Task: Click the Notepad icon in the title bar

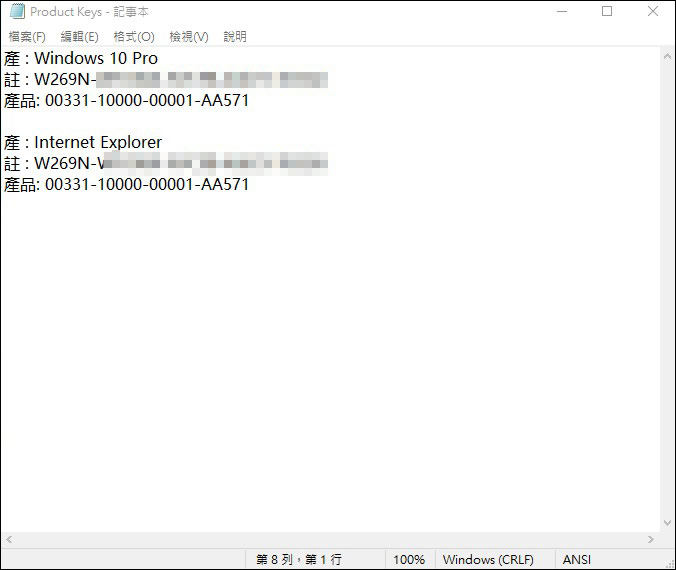Action: [16, 12]
